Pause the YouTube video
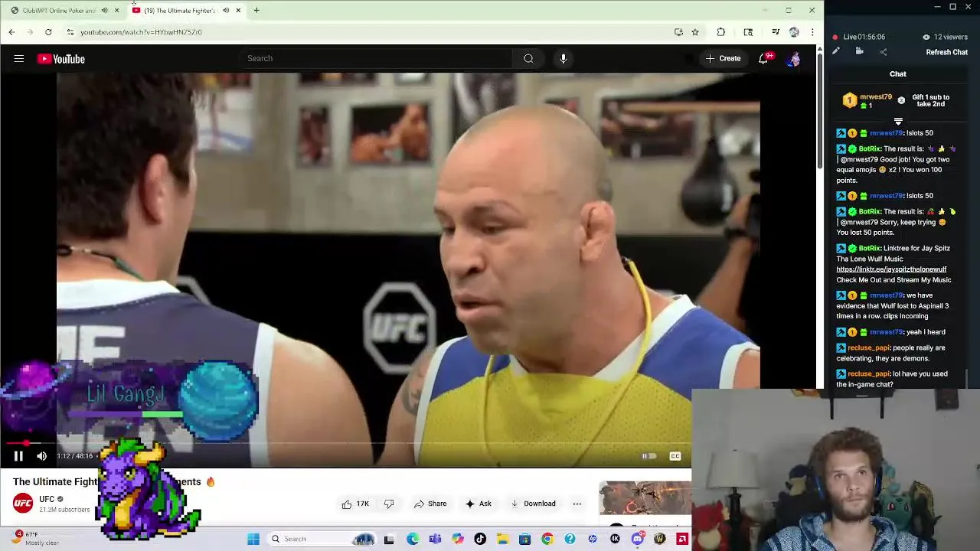Image resolution: width=980 pixels, height=551 pixels. (x=18, y=456)
